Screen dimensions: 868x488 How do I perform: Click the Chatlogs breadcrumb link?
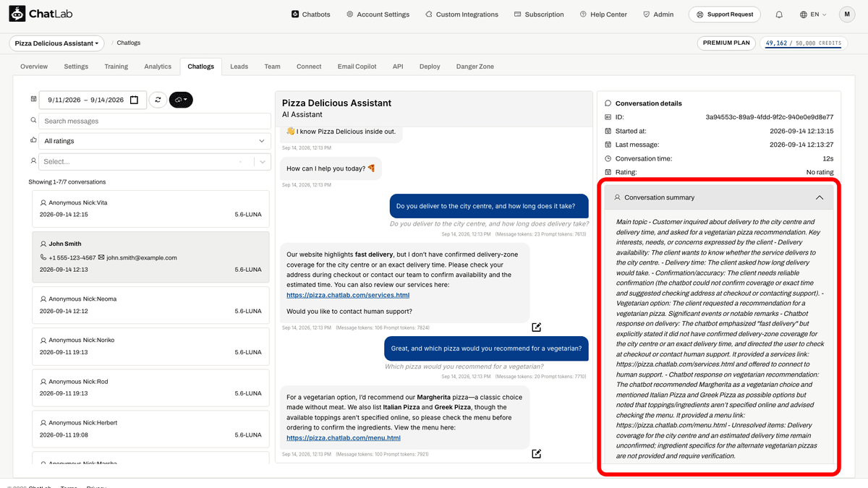(129, 43)
